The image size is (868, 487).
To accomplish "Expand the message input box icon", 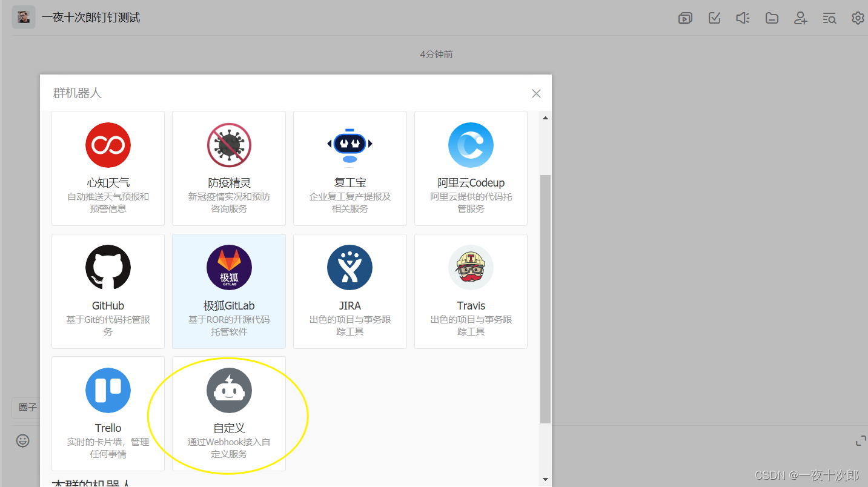I will (861, 441).
